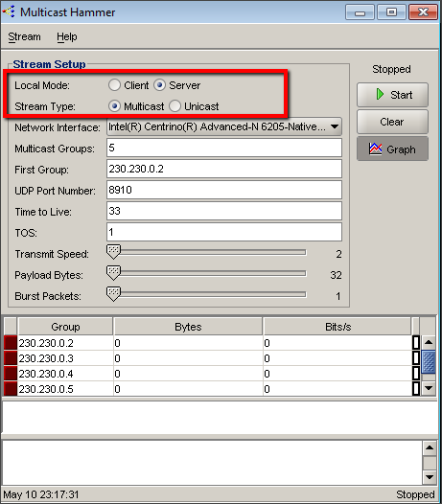Screen dimensions: 442x504
Task: Open the Network Interface dropdown
Action: (224, 126)
